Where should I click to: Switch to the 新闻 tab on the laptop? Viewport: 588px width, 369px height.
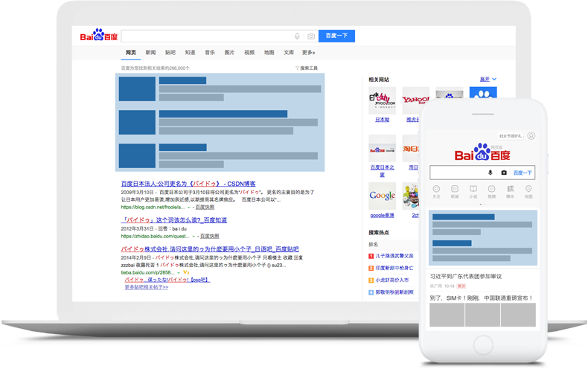[x=151, y=53]
